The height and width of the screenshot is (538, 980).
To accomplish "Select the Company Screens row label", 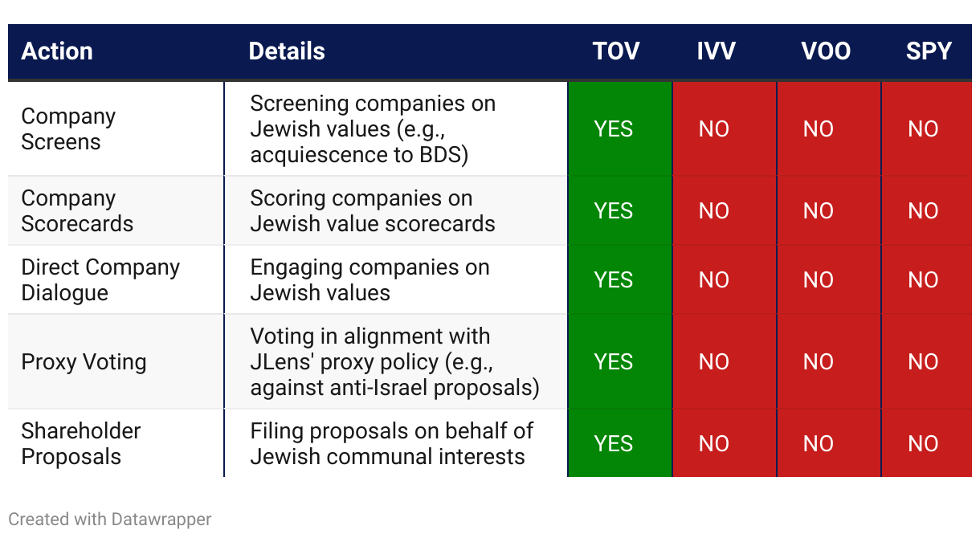I will click(69, 129).
